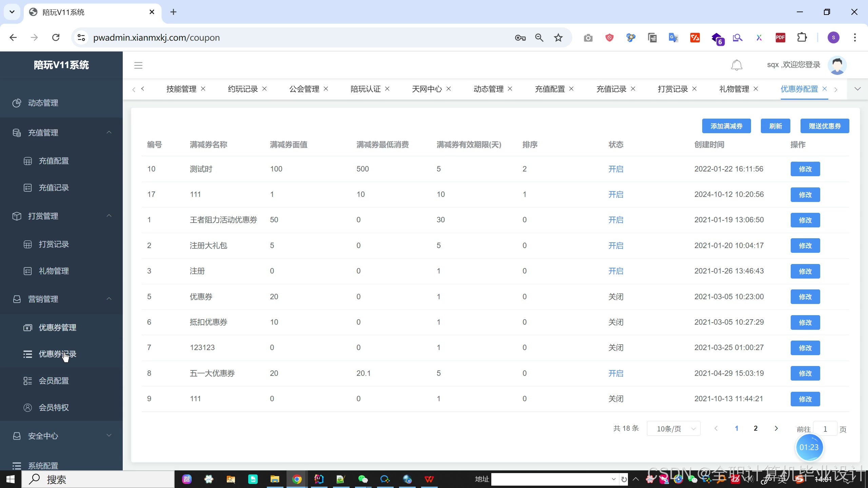Reload the page with browser refresh icon

point(56,38)
